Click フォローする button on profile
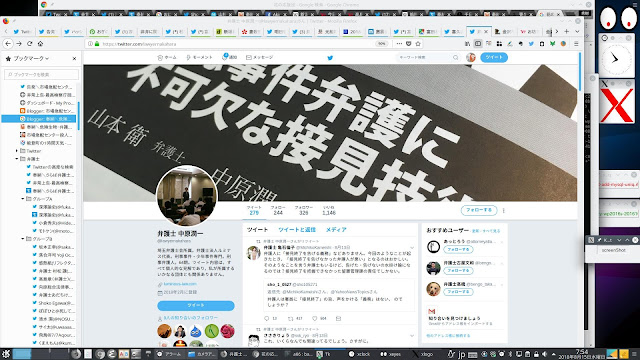This screenshot has height=360, width=640. pos(479,210)
